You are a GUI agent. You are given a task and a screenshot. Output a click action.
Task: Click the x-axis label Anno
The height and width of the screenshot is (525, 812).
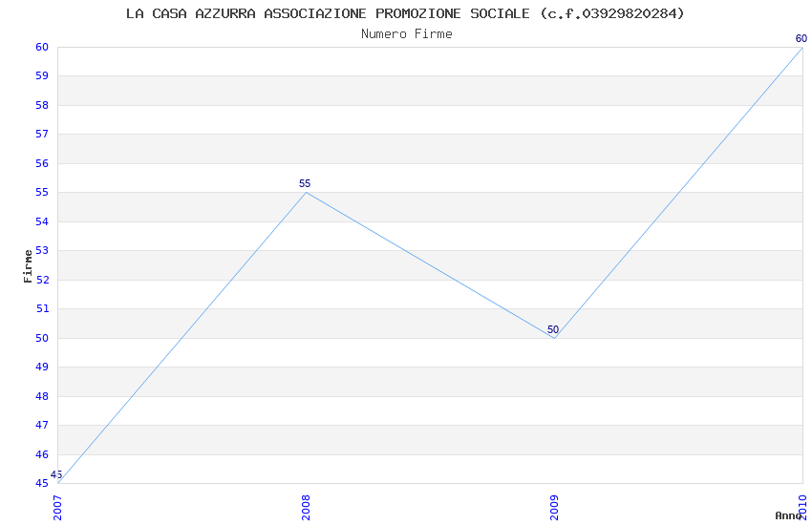click(x=788, y=515)
